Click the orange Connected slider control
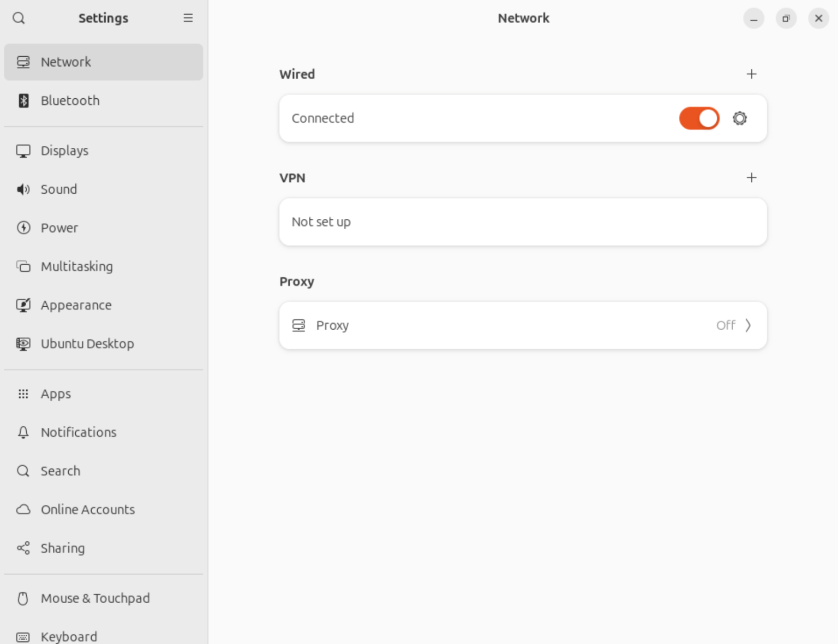The image size is (838, 644). (x=699, y=118)
